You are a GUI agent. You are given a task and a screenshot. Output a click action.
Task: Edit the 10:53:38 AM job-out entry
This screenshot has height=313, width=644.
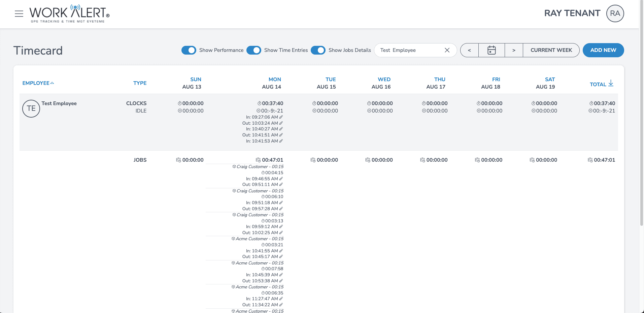281,281
